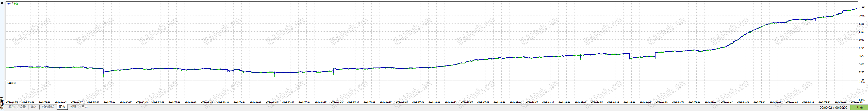Go to the 后台测试 tab

point(48,107)
